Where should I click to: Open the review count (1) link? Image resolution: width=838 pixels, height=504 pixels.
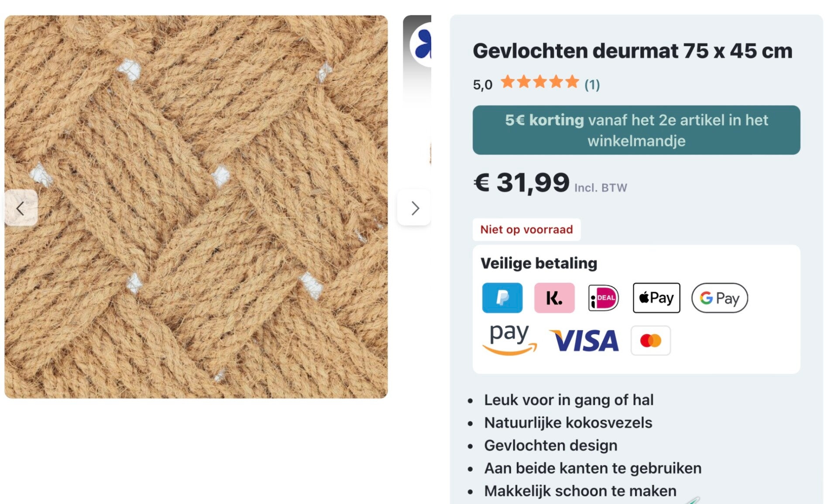click(592, 84)
